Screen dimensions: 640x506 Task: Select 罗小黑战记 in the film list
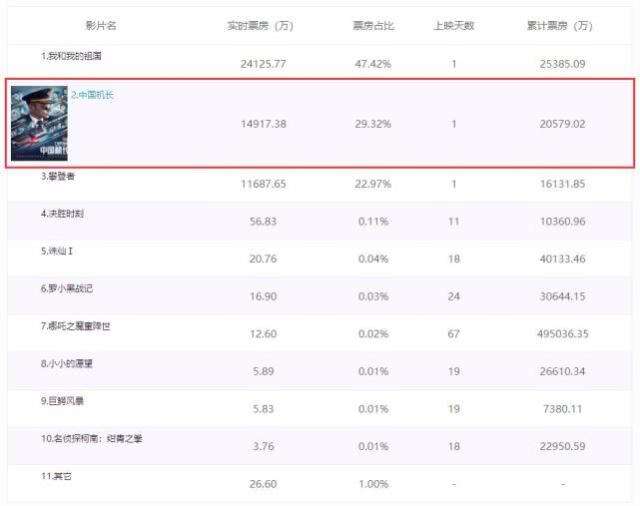click(67, 288)
